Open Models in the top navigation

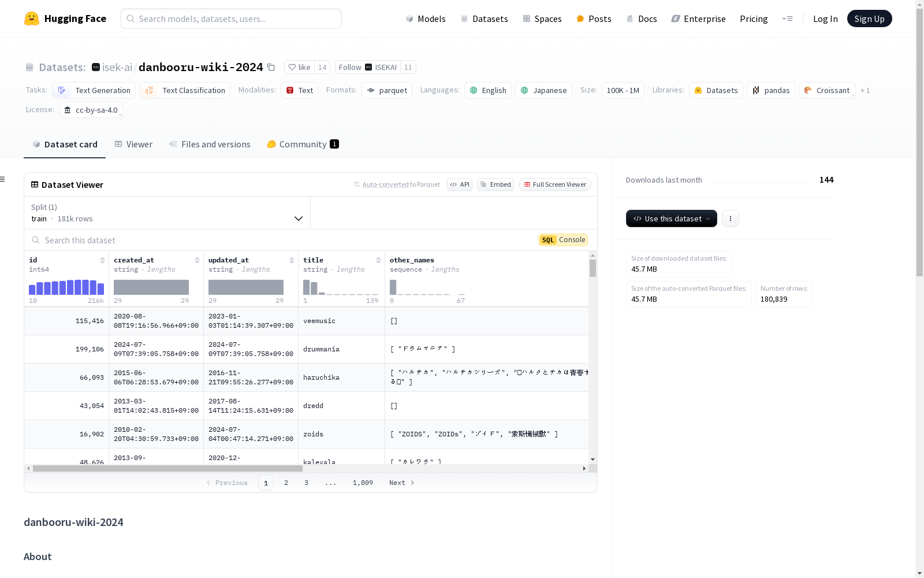426,18
